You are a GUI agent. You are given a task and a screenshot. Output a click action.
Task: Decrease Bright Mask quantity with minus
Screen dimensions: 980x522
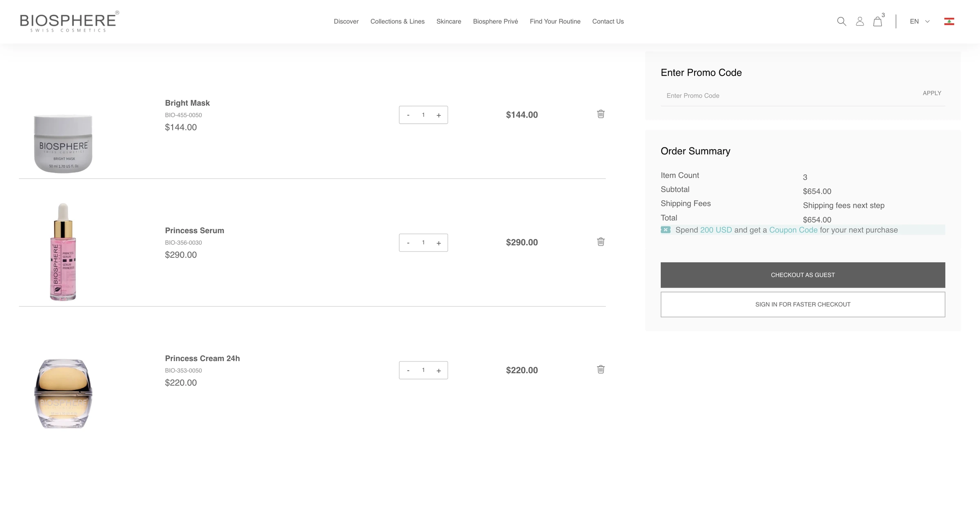(408, 115)
